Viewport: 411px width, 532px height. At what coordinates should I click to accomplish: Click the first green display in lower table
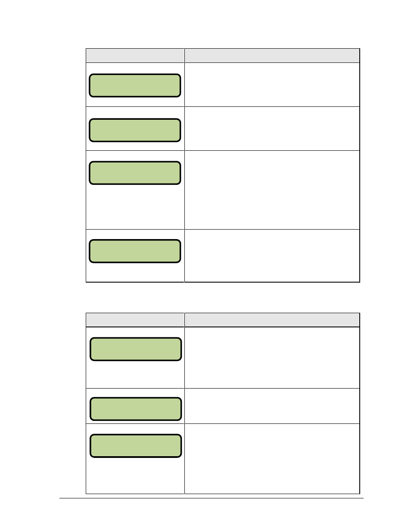[136, 349]
